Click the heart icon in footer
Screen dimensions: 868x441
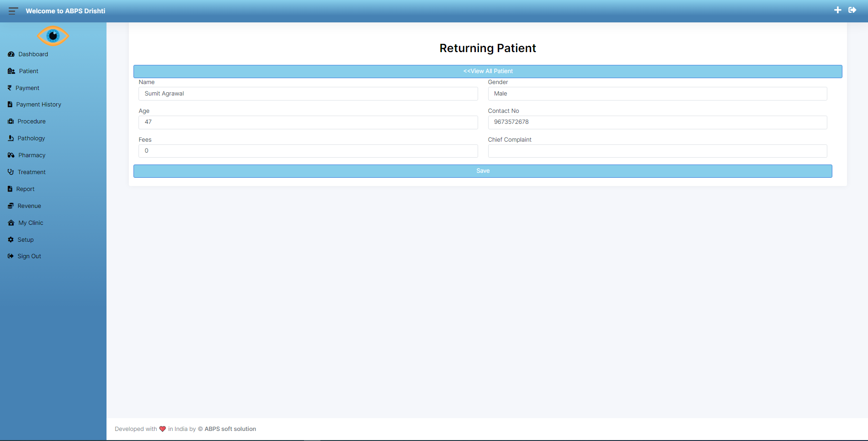[x=162, y=429]
